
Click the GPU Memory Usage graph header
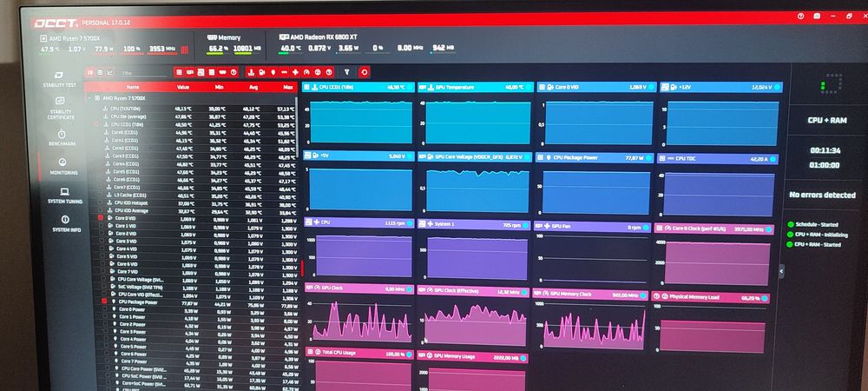[472, 357]
